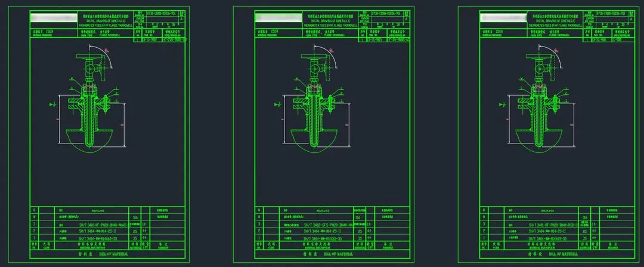This screenshot has width=644, height=267.
Task: Select the pipe cross-section arc in right drawing
Action: click(538, 141)
